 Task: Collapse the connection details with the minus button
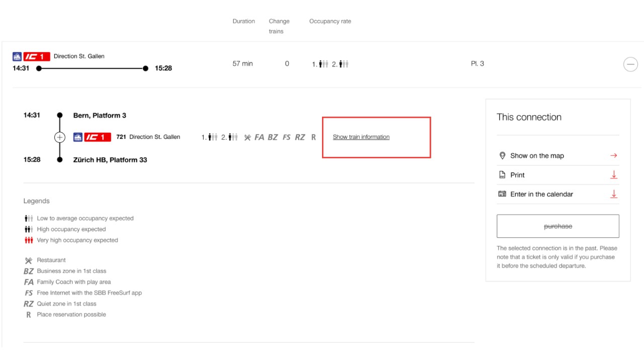[x=630, y=64]
